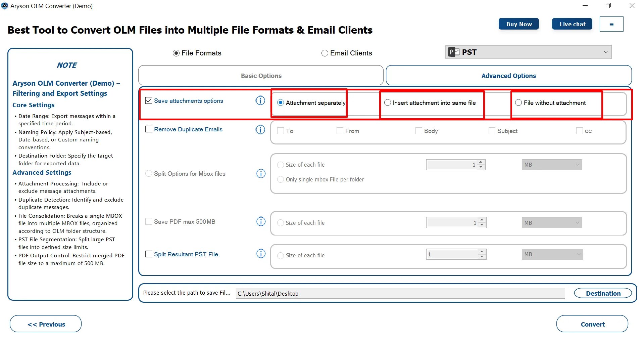Increase PST split size with up arrow
The height and width of the screenshot is (340, 644).
tap(482, 252)
